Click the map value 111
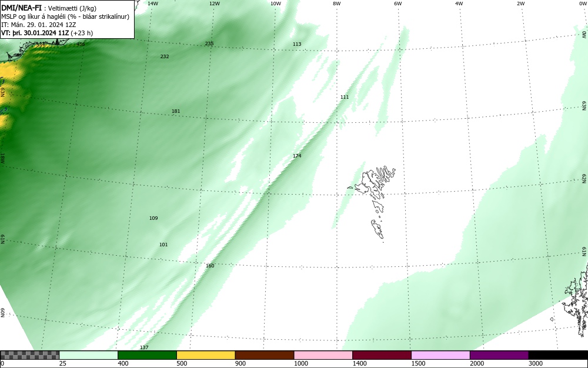The width and height of the screenshot is (588, 368). coord(345,96)
